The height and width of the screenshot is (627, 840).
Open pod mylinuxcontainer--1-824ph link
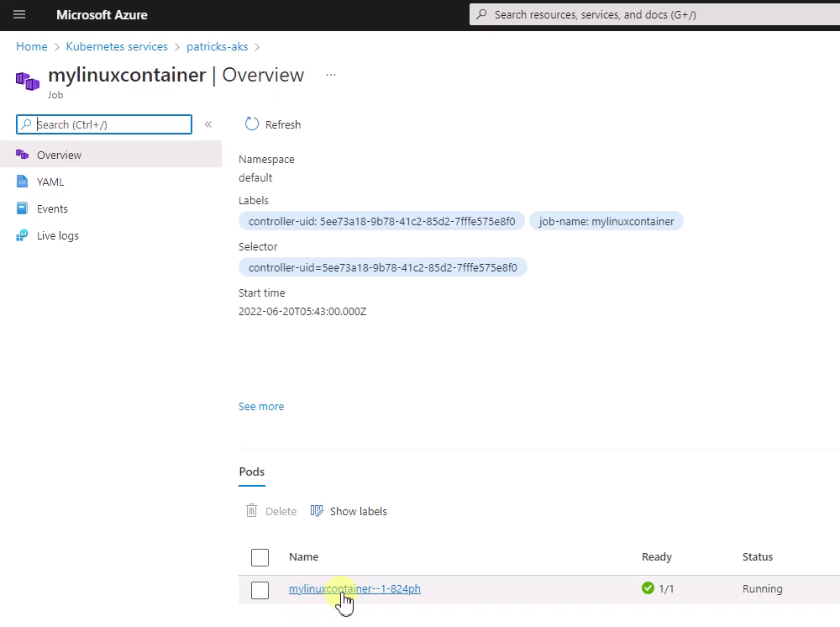pyautogui.click(x=354, y=588)
